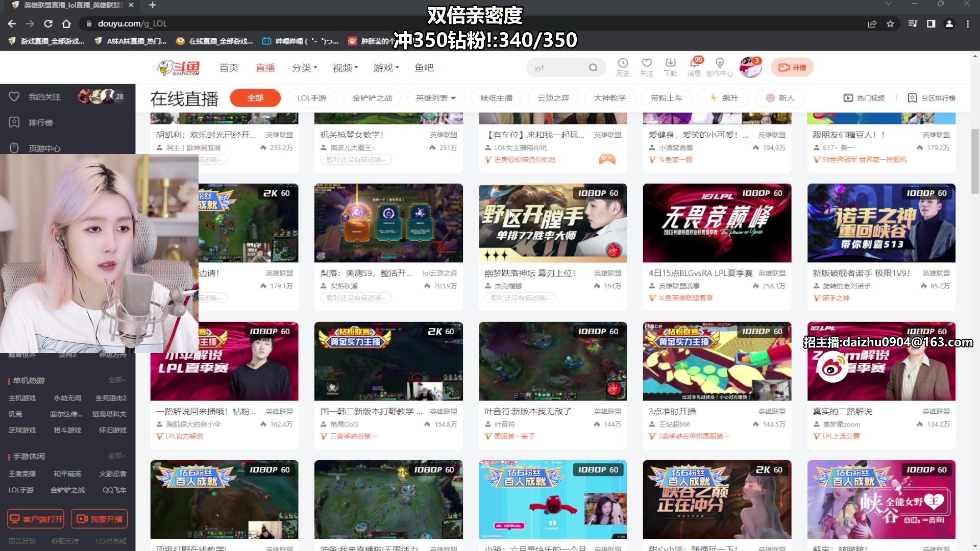The image size is (980, 551).
Task: Open 热门视频 hot videos link
Action: 864,98
